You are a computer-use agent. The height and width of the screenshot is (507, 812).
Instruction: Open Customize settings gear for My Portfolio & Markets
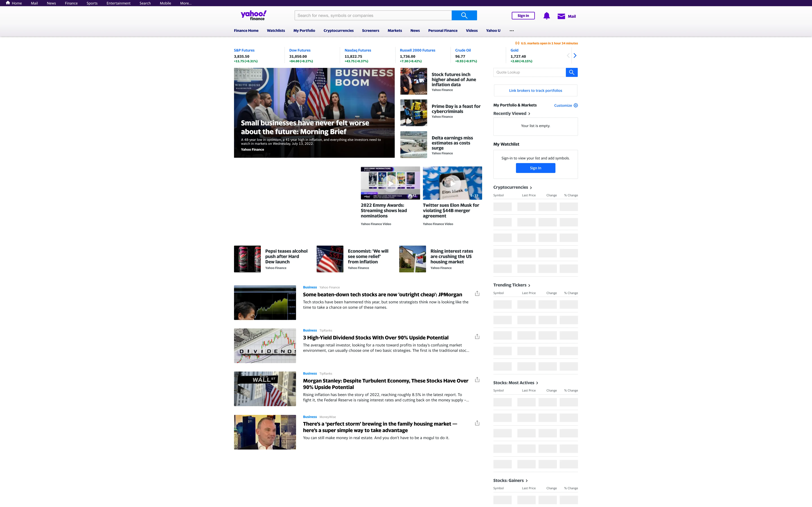pyautogui.click(x=576, y=105)
